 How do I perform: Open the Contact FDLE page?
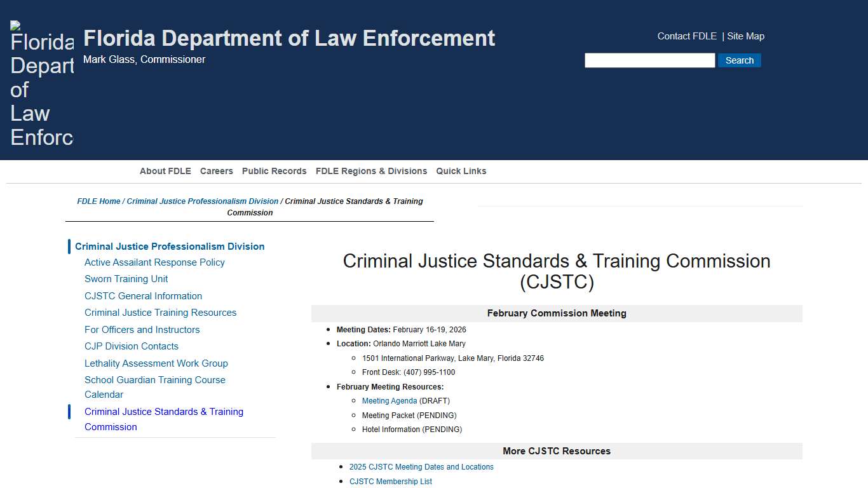(686, 36)
